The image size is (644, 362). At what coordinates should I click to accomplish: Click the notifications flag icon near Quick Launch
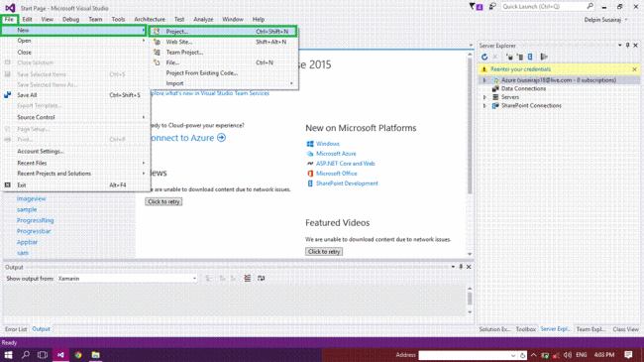476,7
